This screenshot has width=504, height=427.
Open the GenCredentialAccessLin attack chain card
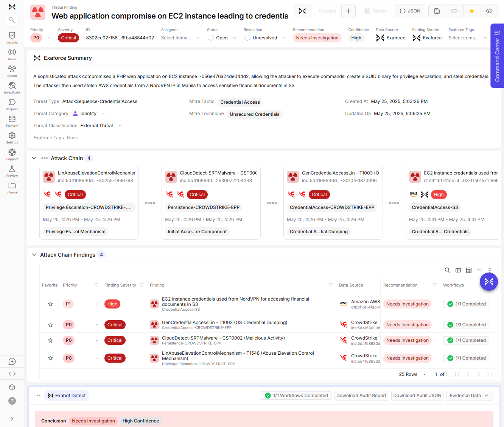point(333,203)
